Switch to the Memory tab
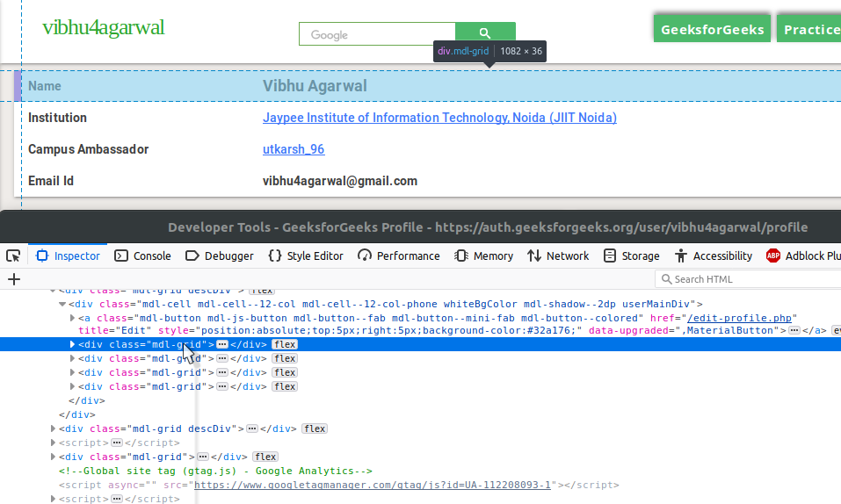The image size is (841, 504). pyautogui.click(x=484, y=256)
